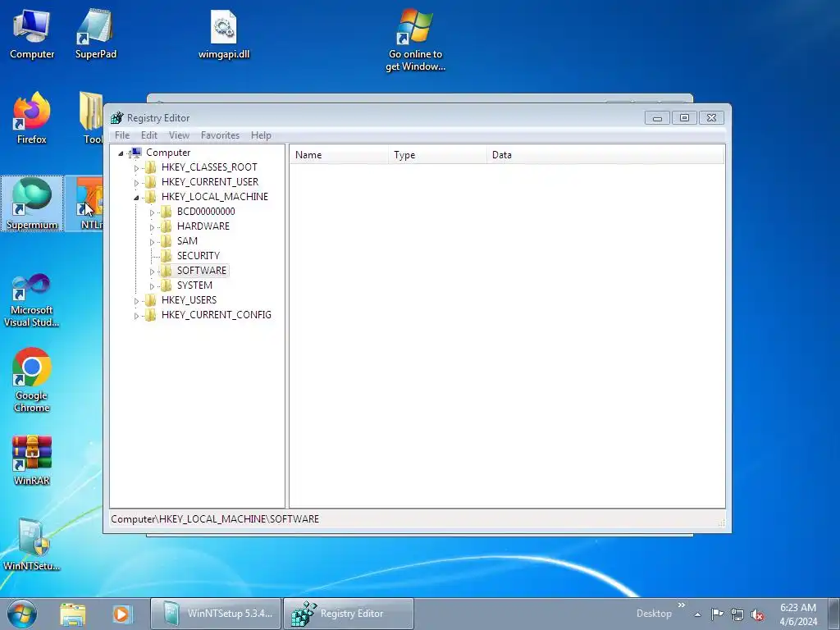Expand the SAM key
Image resolution: width=840 pixels, height=630 pixels.
[x=152, y=242]
